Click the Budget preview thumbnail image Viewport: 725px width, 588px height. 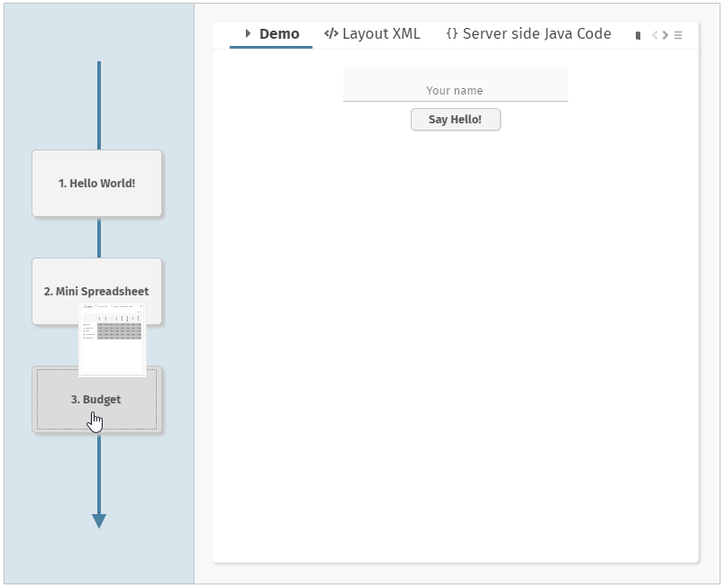tap(113, 339)
